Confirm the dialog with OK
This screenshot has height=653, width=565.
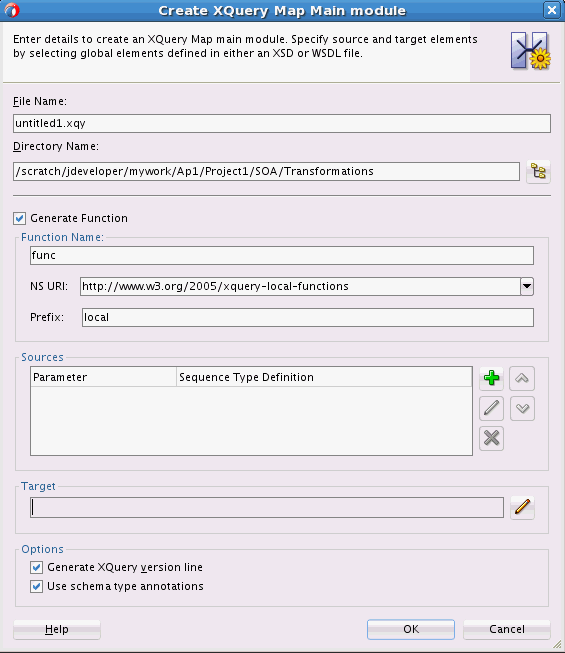(x=411, y=629)
